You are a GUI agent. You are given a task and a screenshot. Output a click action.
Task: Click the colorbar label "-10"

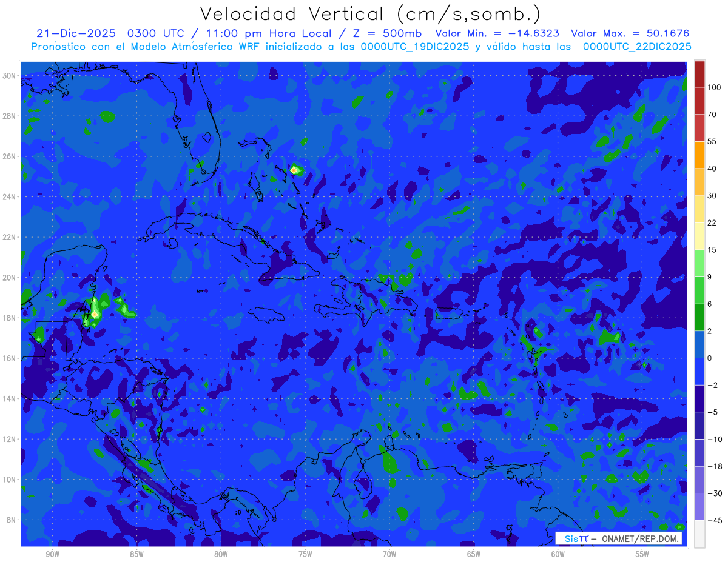click(714, 439)
